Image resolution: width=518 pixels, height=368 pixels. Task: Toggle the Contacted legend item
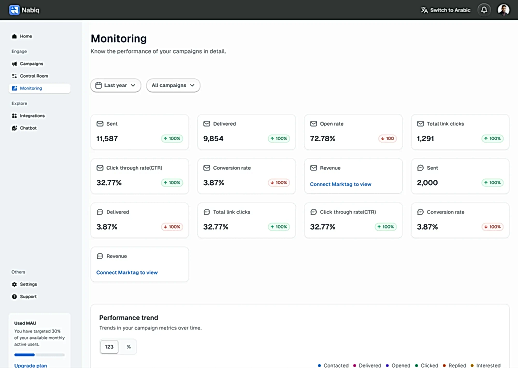tap(333, 366)
